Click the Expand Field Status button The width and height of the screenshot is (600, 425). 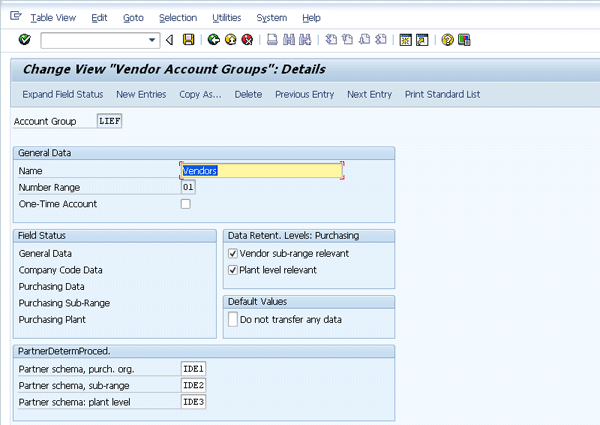tap(62, 94)
